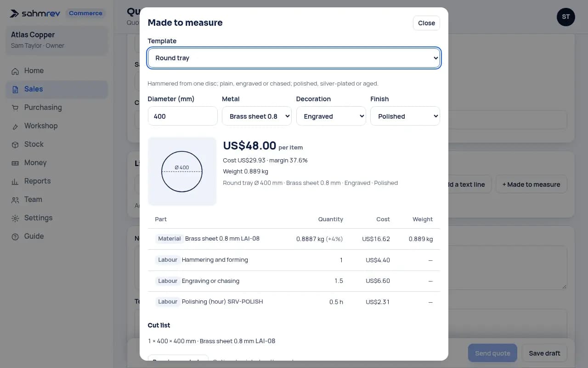The height and width of the screenshot is (368, 588).
Task: Close the Made to measure dialog
Action: click(x=426, y=23)
